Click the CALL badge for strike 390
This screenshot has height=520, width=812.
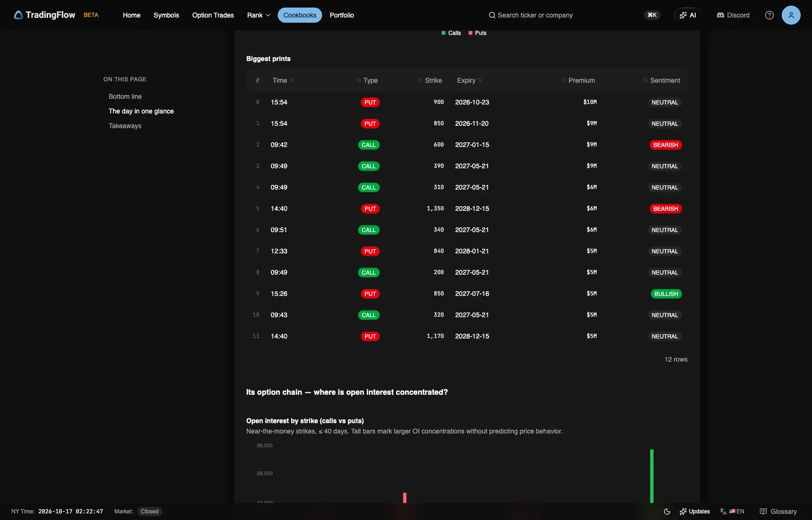coord(369,166)
